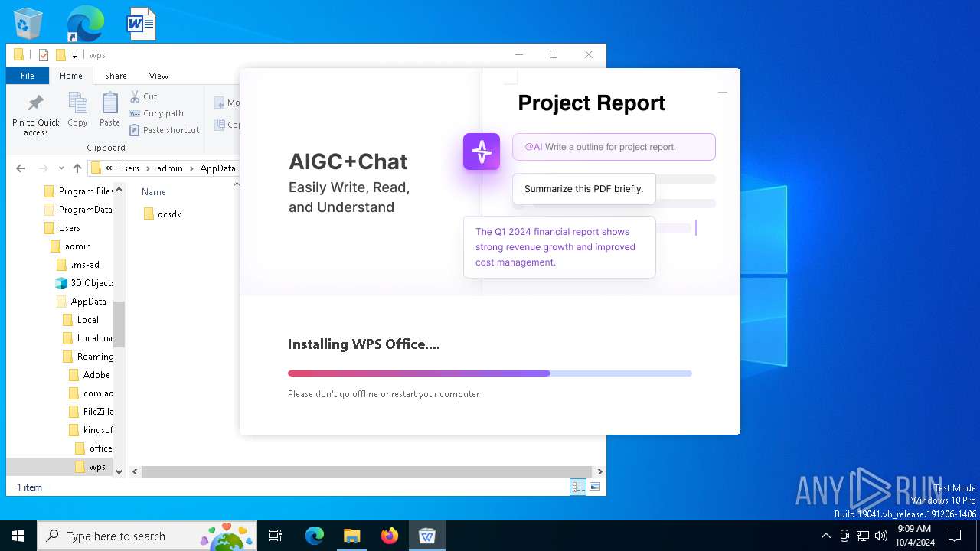Open Microsoft Edge shortcut on desktop
980x551 pixels.
coord(85,24)
